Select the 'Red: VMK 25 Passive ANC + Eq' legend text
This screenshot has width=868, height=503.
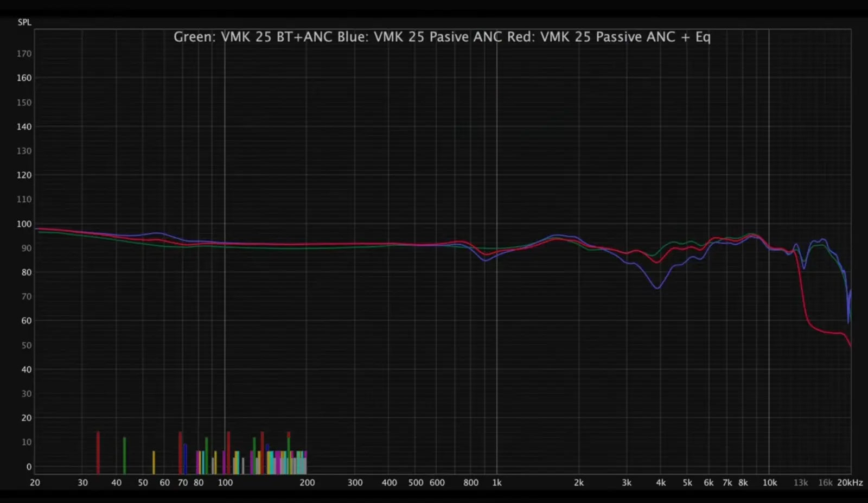tap(609, 37)
